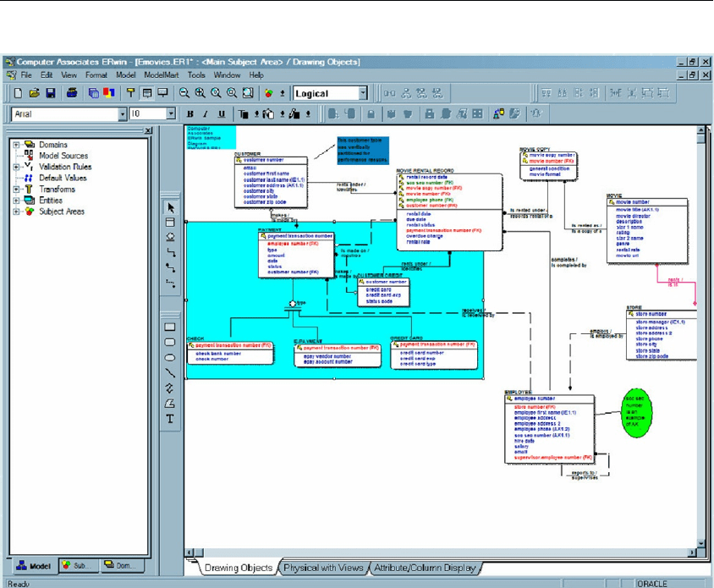The width and height of the screenshot is (714, 588).
Task: Switch to definition display level
Action: [162, 93]
